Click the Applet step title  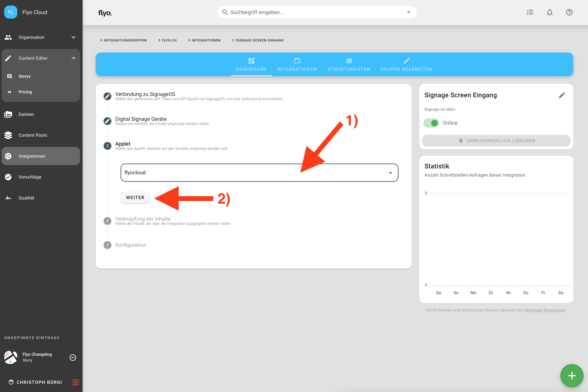coord(122,144)
